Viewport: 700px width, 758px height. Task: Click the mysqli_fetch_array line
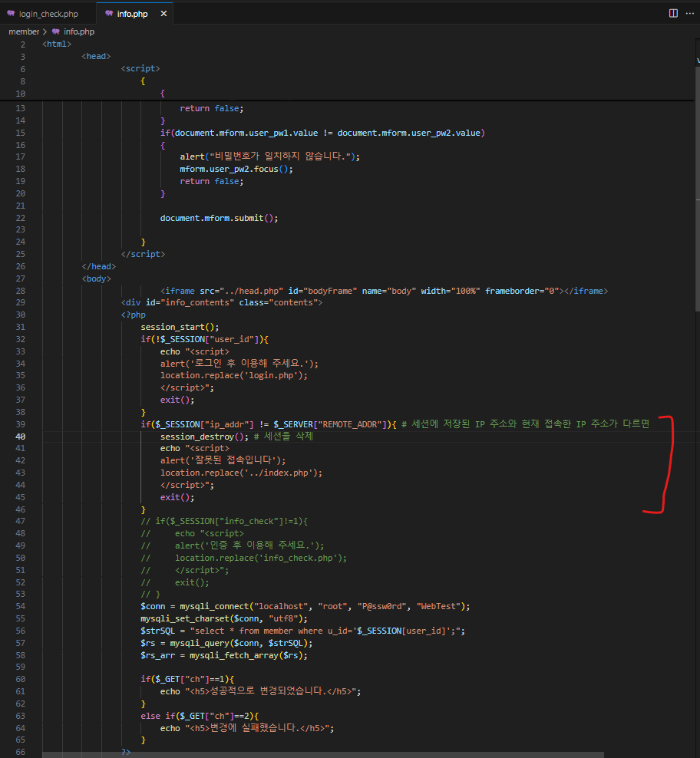coord(223,655)
